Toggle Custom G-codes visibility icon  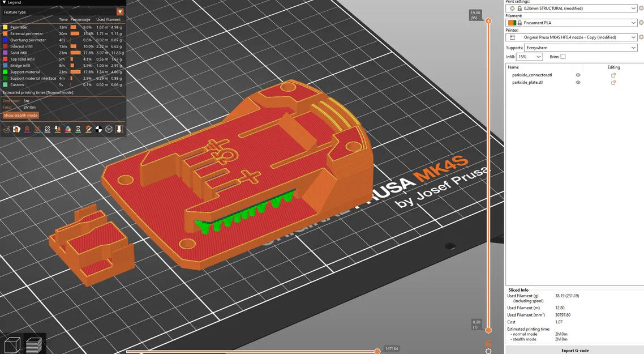tap(89, 129)
